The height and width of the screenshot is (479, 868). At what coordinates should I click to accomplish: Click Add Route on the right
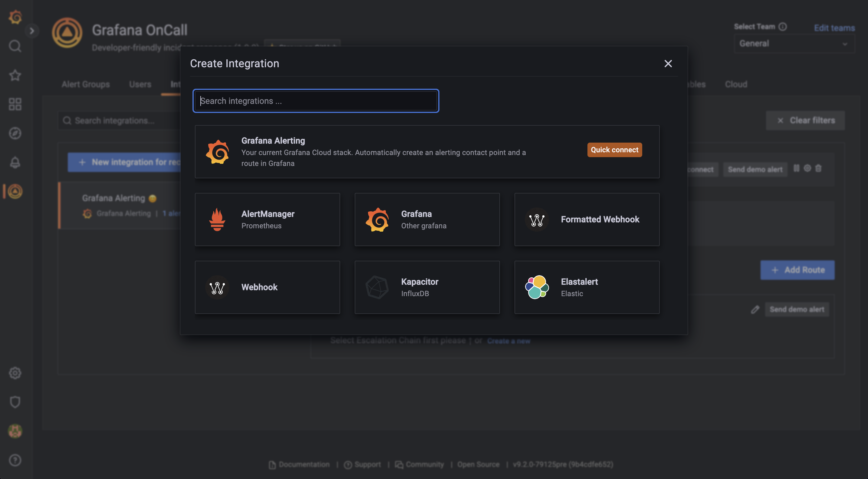click(797, 270)
